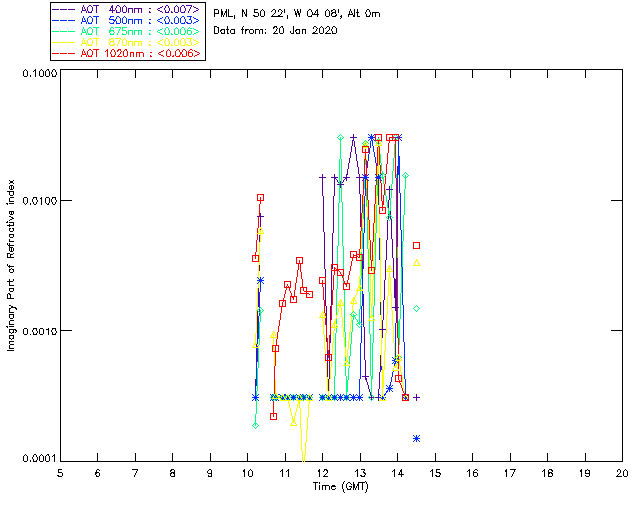Image resolution: width=640 pixels, height=512 pixels.
Task: Select the AOT 675nm legend entry
Action: click(127, 31)
